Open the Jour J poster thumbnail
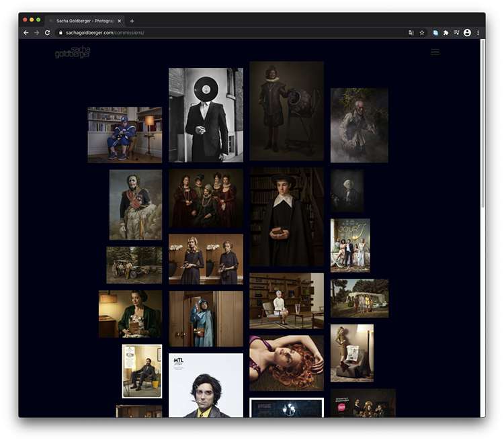Image resolution: width=504 pixels, height=442 pixels. coord(349,245)
